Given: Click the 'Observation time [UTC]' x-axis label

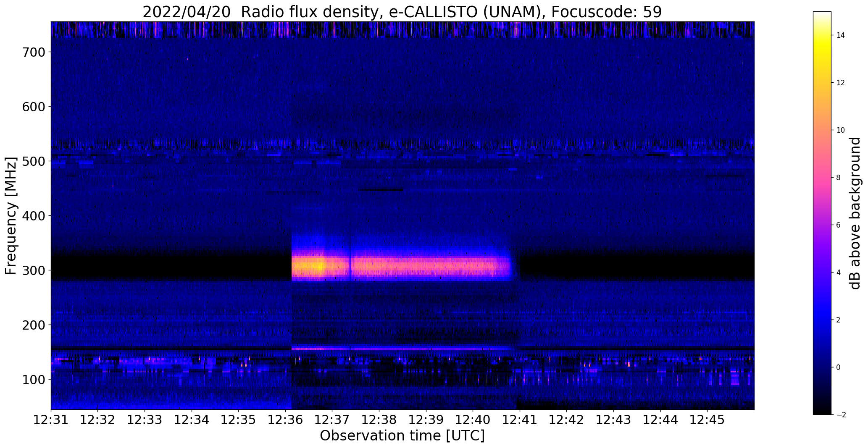Looking at the screenshot, I should tap(402, 436).
